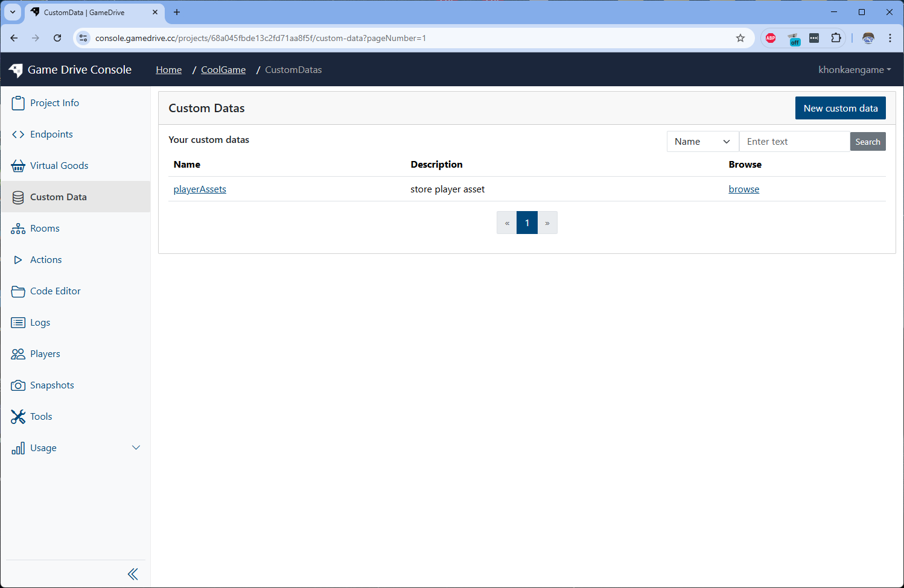Image resolution: width=904 pixels, height=588 pixels.
Task: Click the Rooms network icon
Action: tap(18, 229)
